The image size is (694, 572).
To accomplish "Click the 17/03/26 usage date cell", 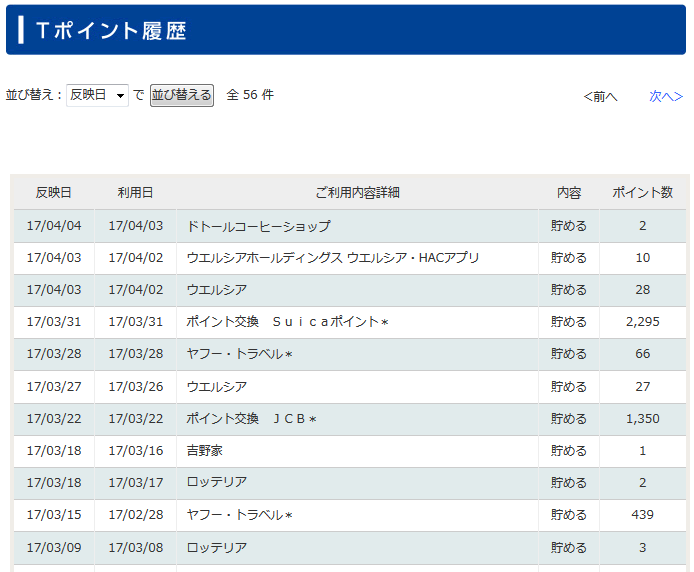I will click(x=136, y=386).
